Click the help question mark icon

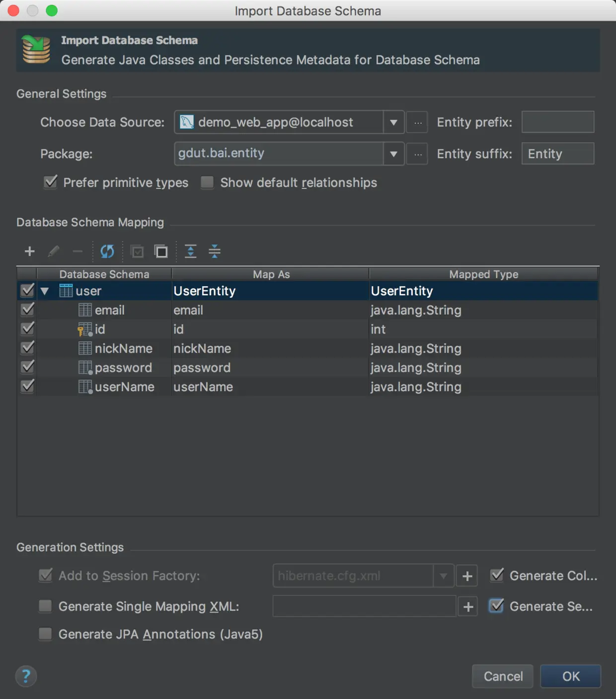tap(26, 676)
